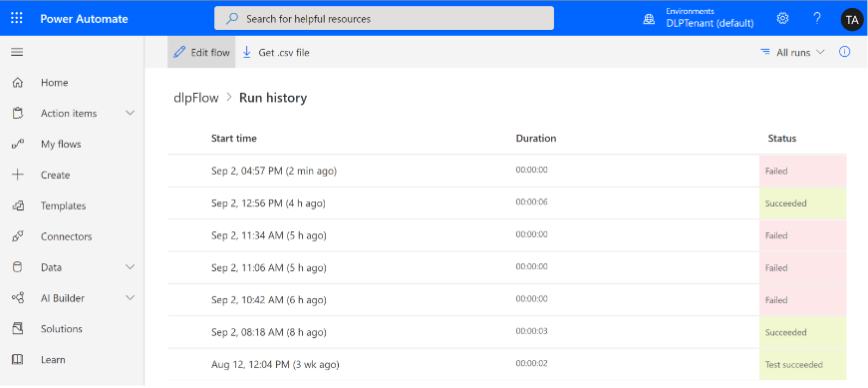868x388 pixels.
Task: Open the All runs filter dropdown
Action: [792, 52]
